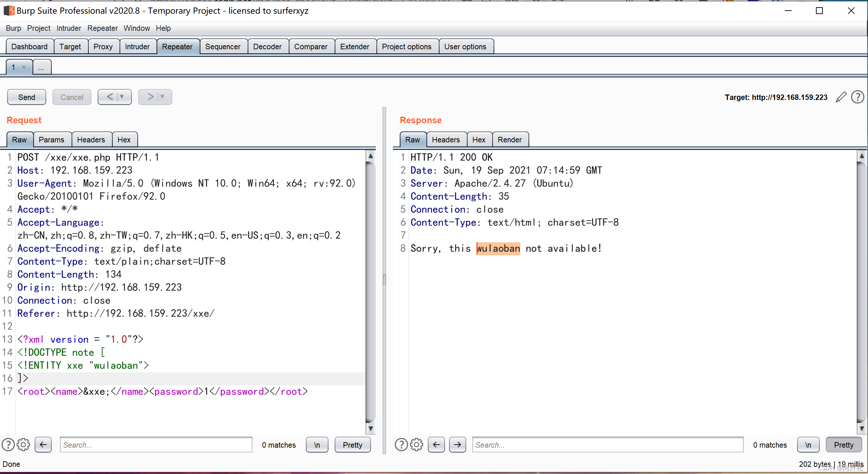Viewport: 868px width, 474px height.
Task: Open response pane search settings gear
Action: [416, 445]
